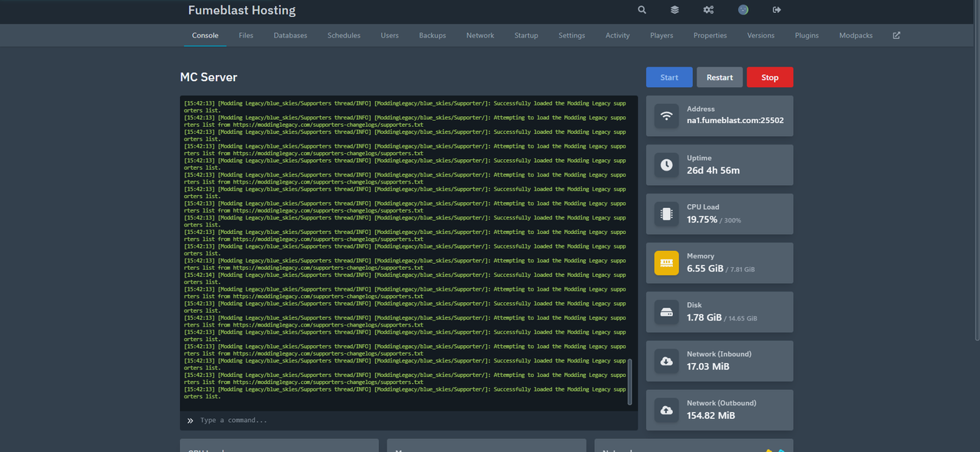Viewport: 980px width, 452px height.
Task: Click the memory value 6.55 GiB
Action: pyautogui.click(x=704, y=268)
